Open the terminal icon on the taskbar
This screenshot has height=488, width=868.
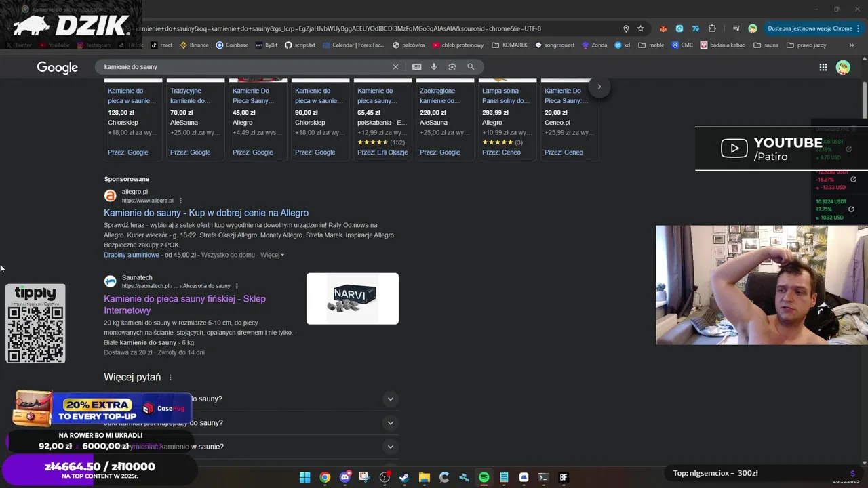(543, 477)
